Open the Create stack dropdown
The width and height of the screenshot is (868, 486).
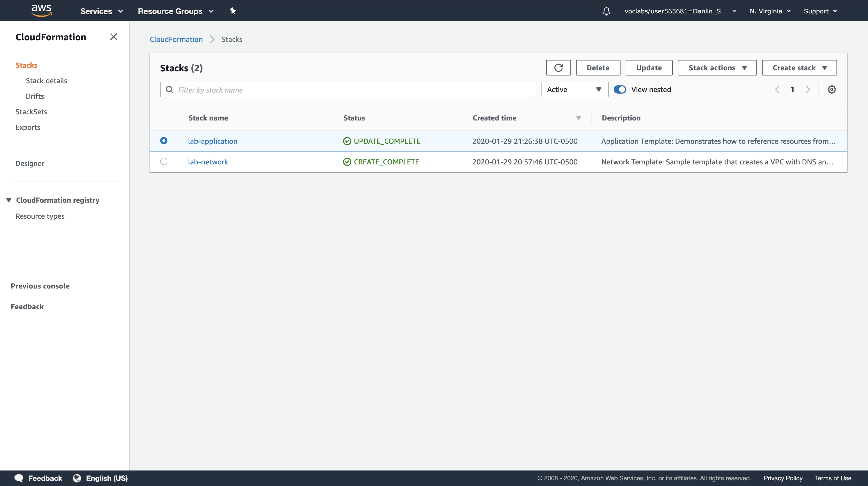(x=799, y=68)
